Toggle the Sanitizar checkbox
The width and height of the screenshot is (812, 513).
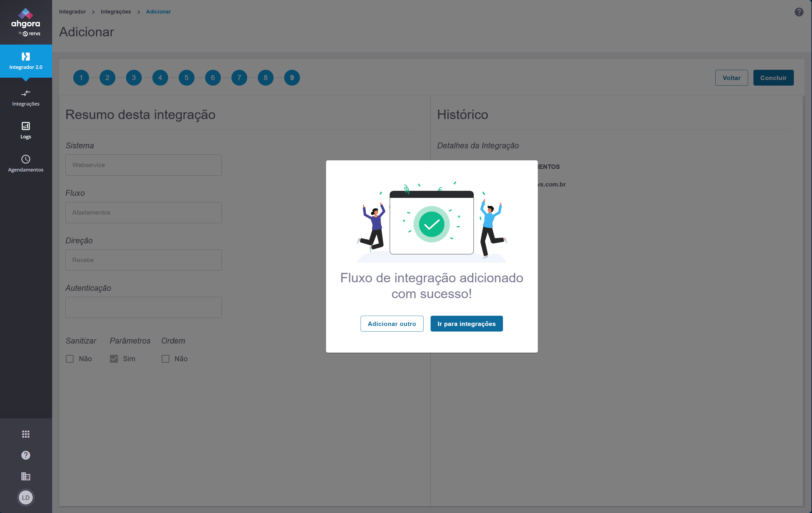70,359
